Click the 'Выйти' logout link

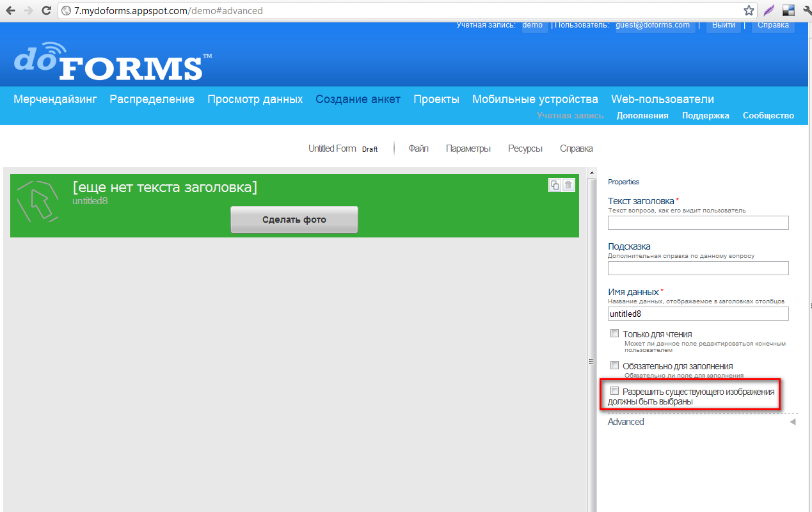[724, 26]
